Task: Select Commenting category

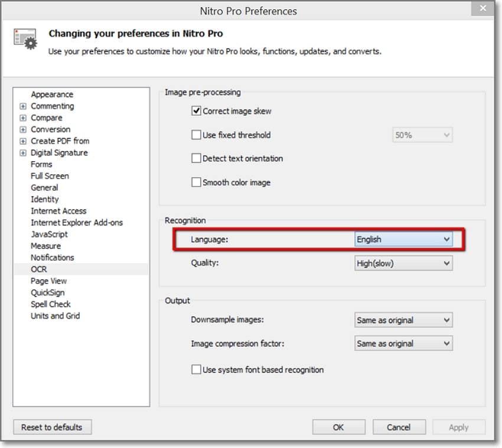Action: tap(52, 106)
